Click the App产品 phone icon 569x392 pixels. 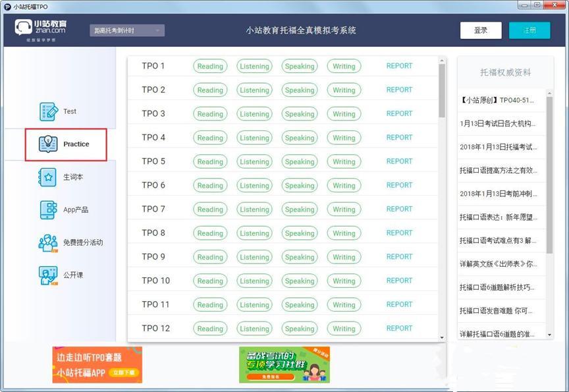click(x=48, y=210)
